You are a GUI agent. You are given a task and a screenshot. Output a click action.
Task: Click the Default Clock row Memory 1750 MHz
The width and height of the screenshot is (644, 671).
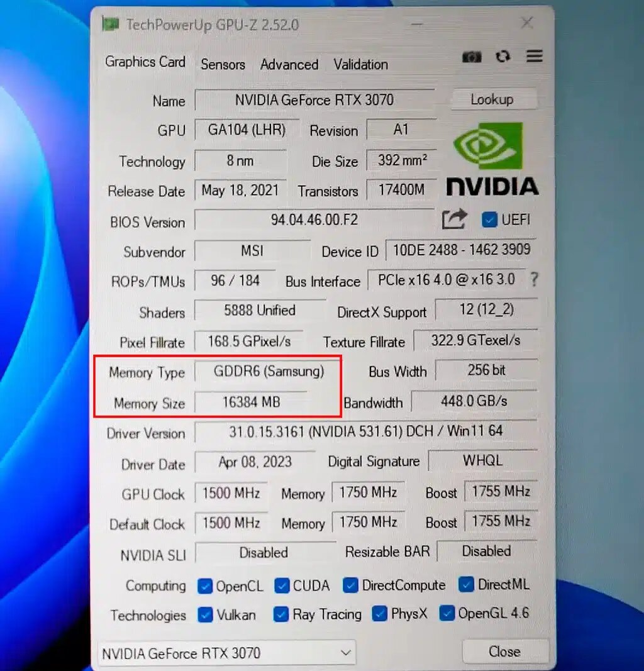tap(368, 522)
